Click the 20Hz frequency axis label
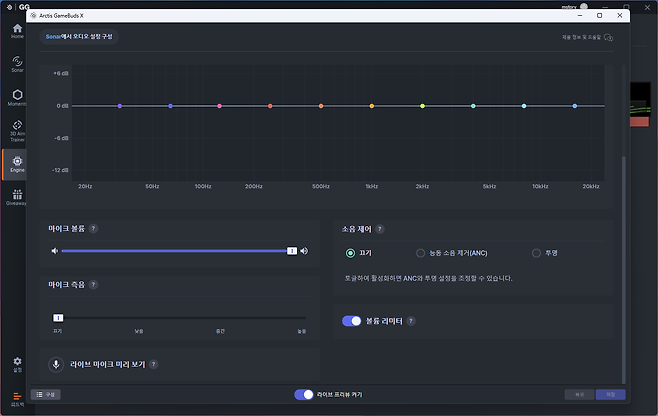The height and width of the screenshot is (416, 658). pos(85,186)
